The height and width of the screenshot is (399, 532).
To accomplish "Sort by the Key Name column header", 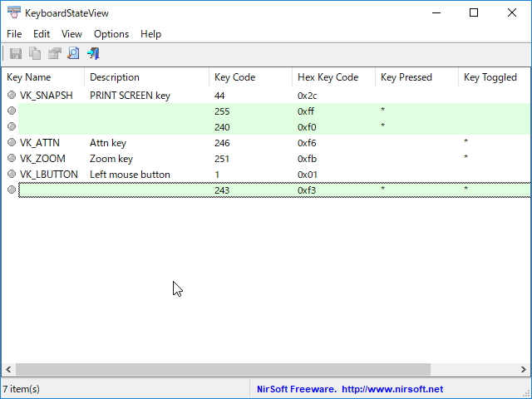I will pos(43,77).
